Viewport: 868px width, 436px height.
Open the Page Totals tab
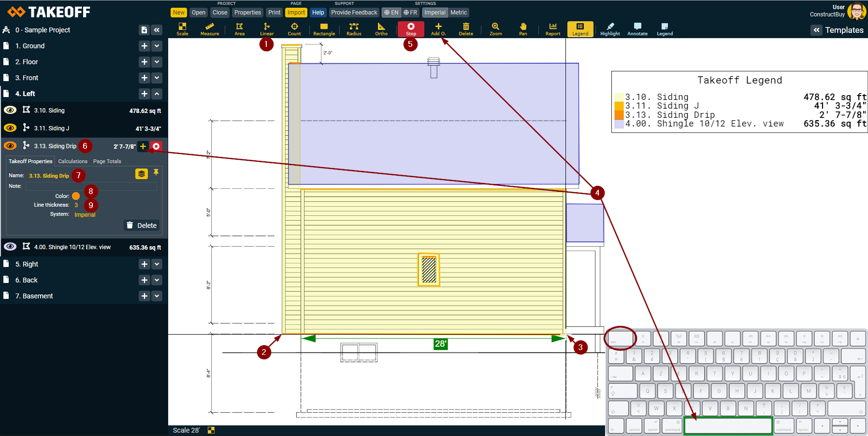tap(107, 161)
